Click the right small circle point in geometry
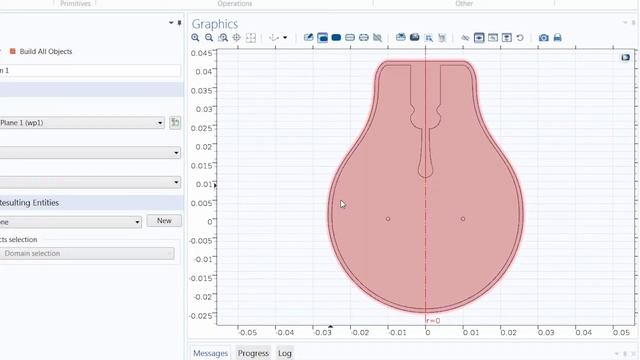Viewport: 640px width, 360px height. point(463,219)
